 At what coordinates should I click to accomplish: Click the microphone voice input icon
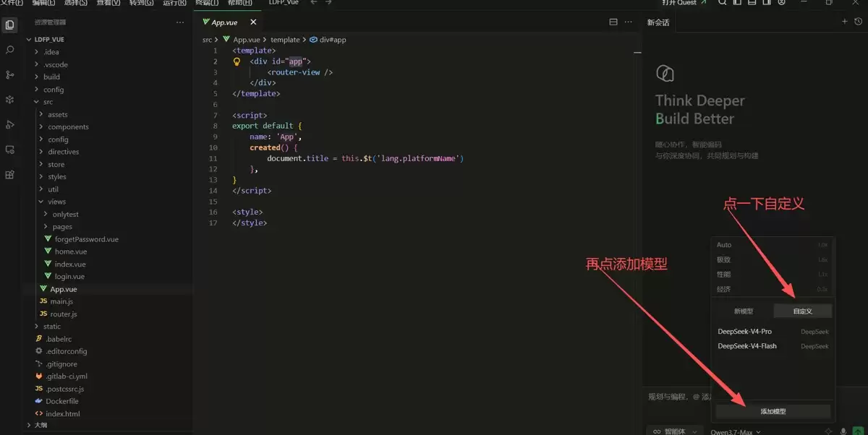(843, 431)
